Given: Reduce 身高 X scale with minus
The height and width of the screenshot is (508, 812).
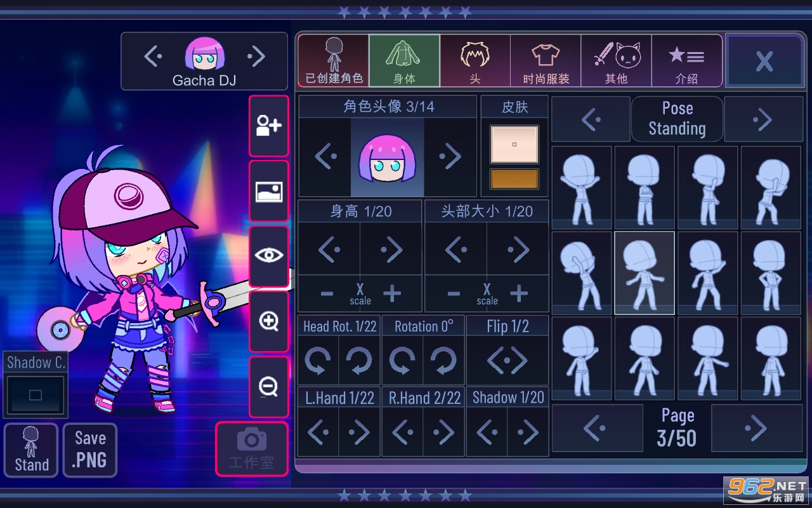Looking at the screenshot, I should coord(327,293).
